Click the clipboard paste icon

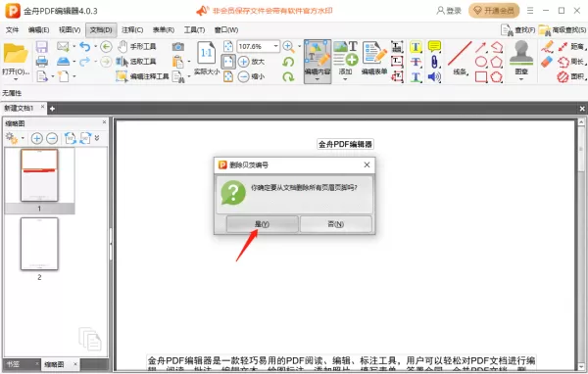177,62
